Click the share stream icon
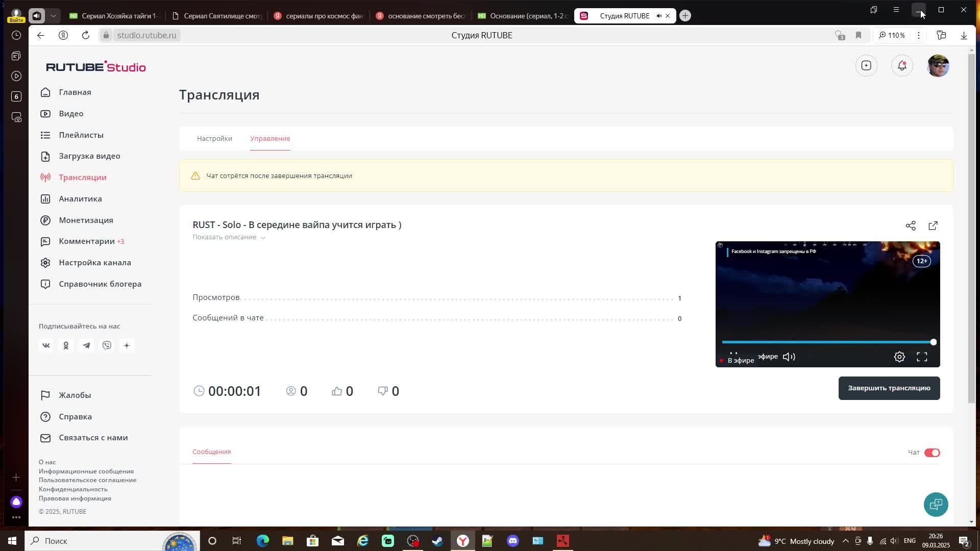The image size is (980, 551). pos(911,226)
